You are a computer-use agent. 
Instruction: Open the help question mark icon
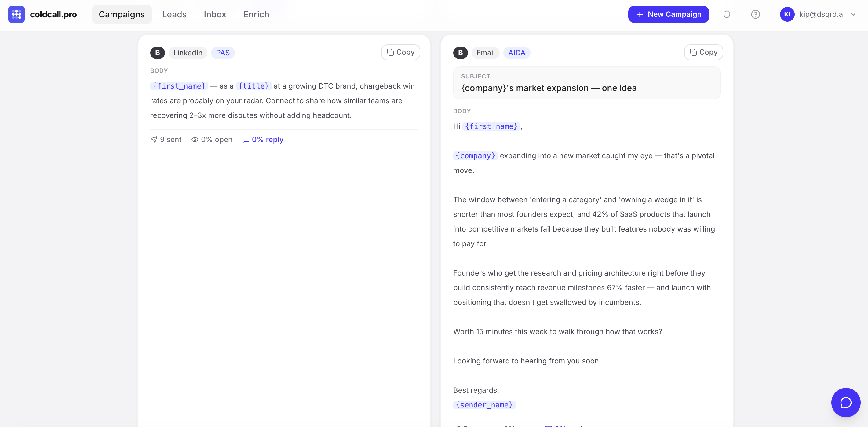(755, 14)
